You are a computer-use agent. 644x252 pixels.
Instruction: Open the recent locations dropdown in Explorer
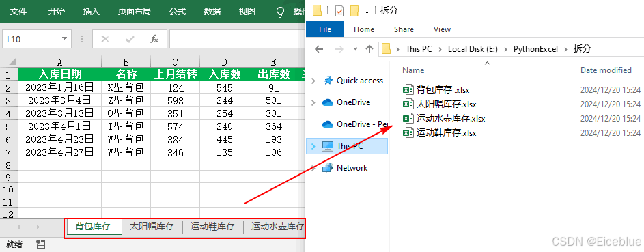pyautogui.click(x=355, y=49)
